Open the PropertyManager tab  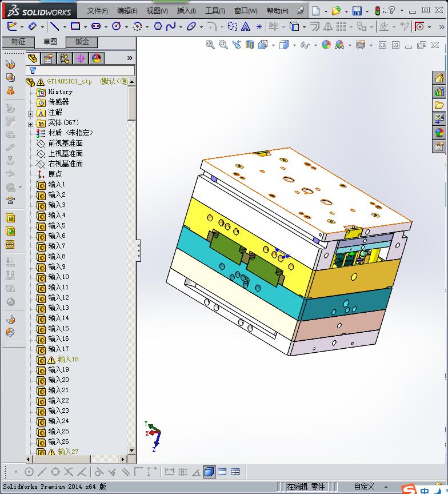point(49,58)
